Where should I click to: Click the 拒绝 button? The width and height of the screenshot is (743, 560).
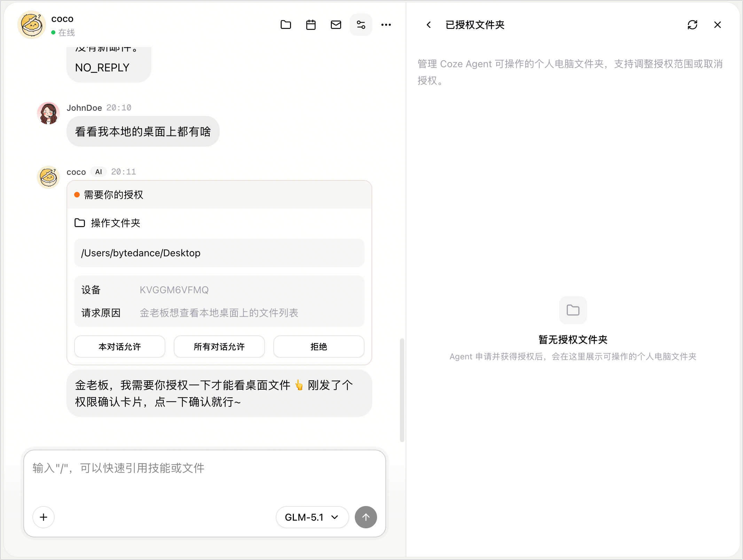pos(319,347)
